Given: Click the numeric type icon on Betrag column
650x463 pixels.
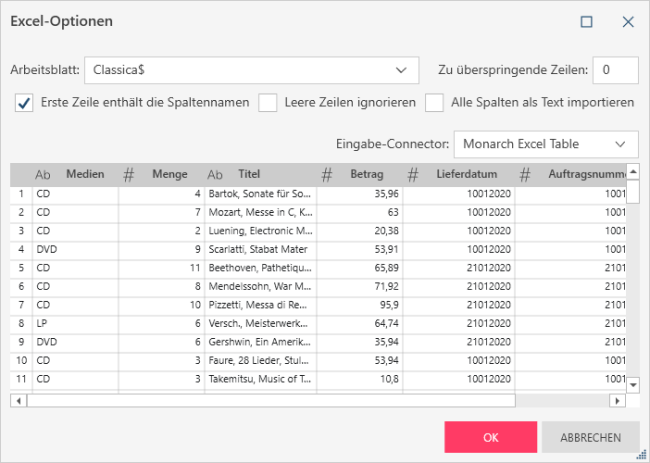Looking at the screenshot, I should (327, 174).
